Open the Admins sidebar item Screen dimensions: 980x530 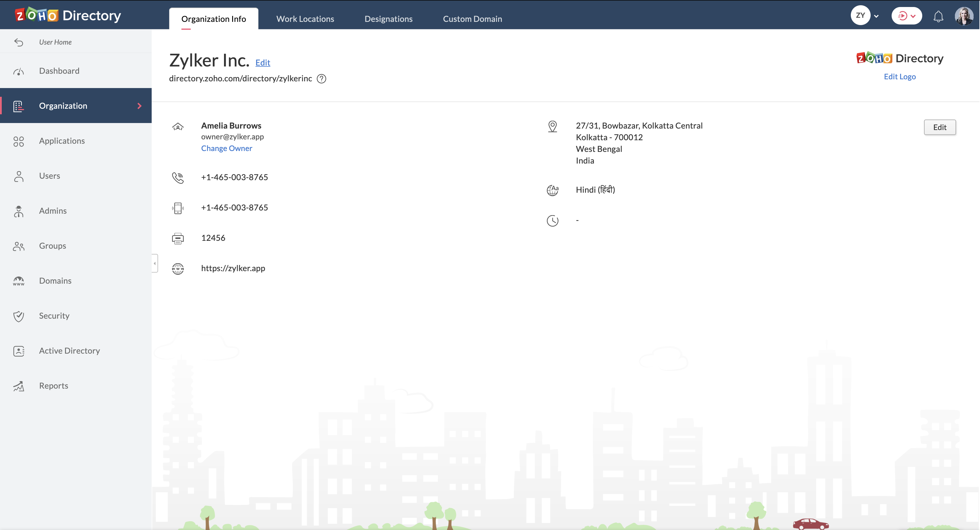tap(52, 211)
